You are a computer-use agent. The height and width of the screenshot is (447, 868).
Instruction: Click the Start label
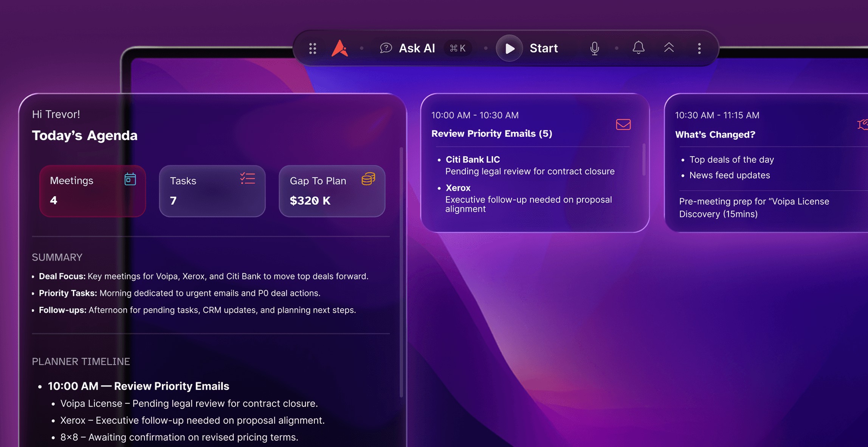544,48
